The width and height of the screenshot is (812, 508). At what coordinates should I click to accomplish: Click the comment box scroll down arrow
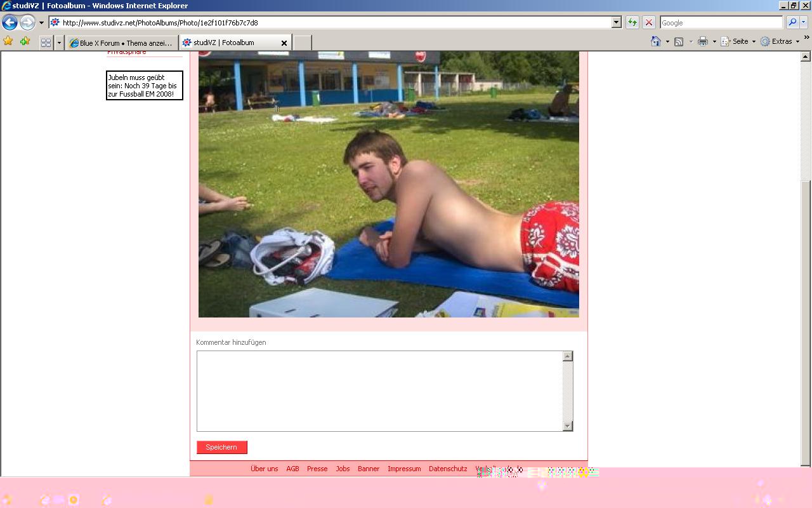568,426
